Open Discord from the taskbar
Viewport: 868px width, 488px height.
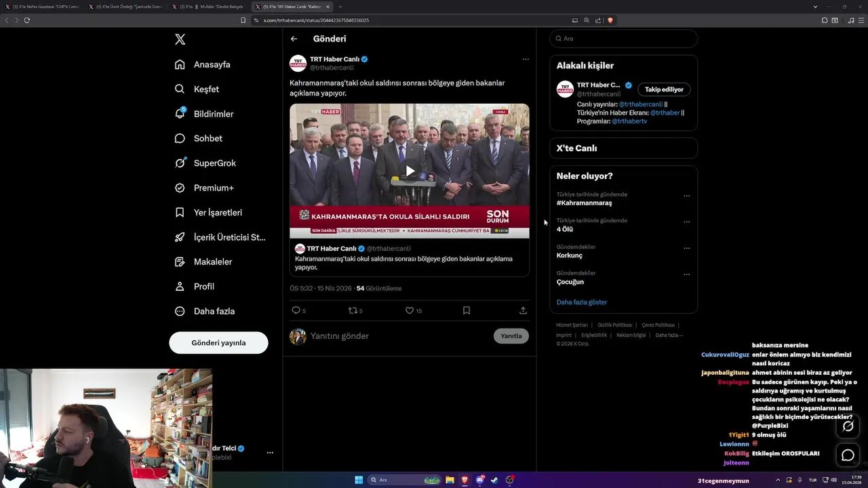pos(479,480)
